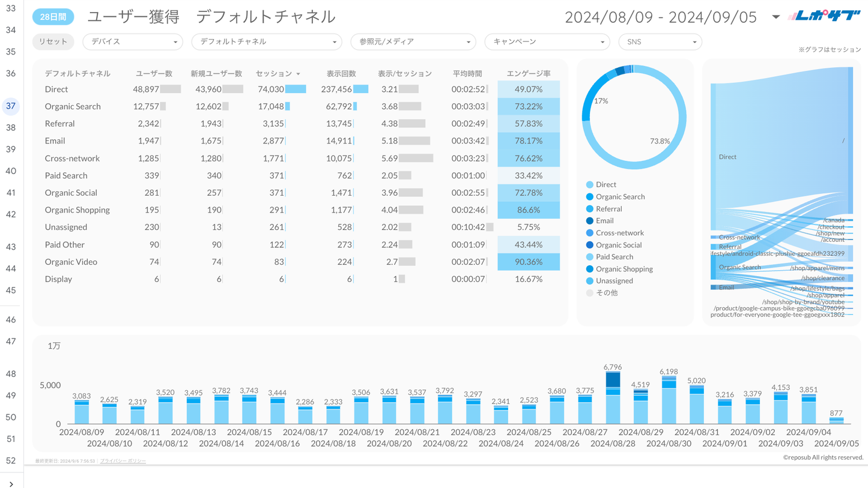The width and height of the screenshot is (868, 488).
Task: Select the Direct row in channel table
Action: tap(56, 89)
